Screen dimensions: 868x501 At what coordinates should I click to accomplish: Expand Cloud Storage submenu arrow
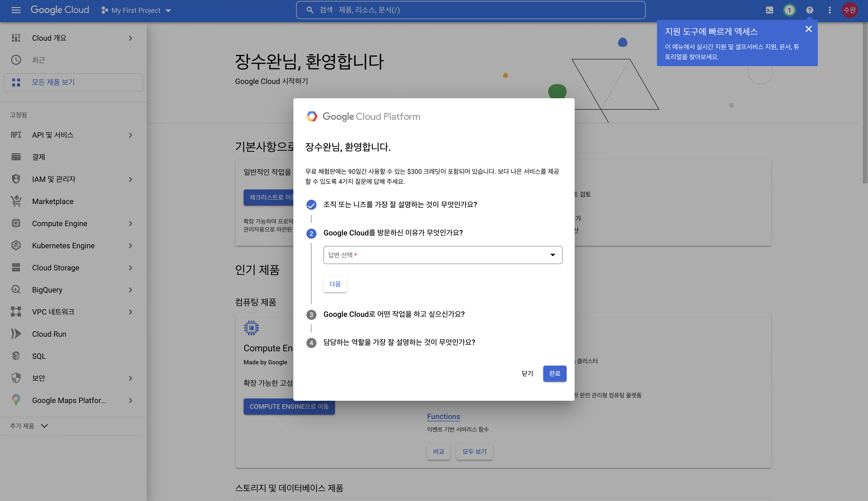[130, 267]
